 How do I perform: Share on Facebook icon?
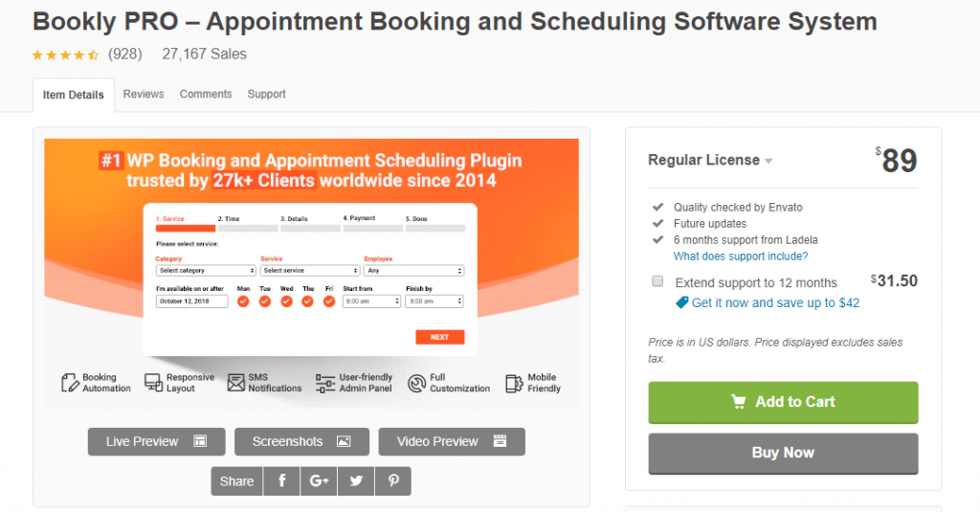pyautogui.click(x=282, y=481)
